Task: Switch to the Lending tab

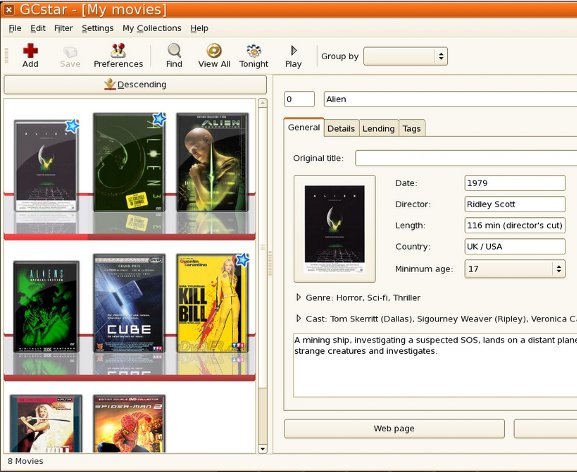Action: [378, 128]
